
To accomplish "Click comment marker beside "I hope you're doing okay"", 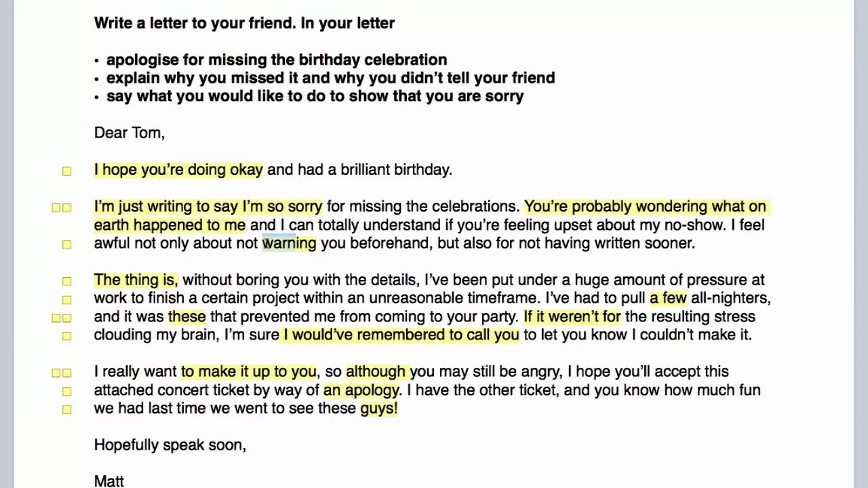I will 66,171.
